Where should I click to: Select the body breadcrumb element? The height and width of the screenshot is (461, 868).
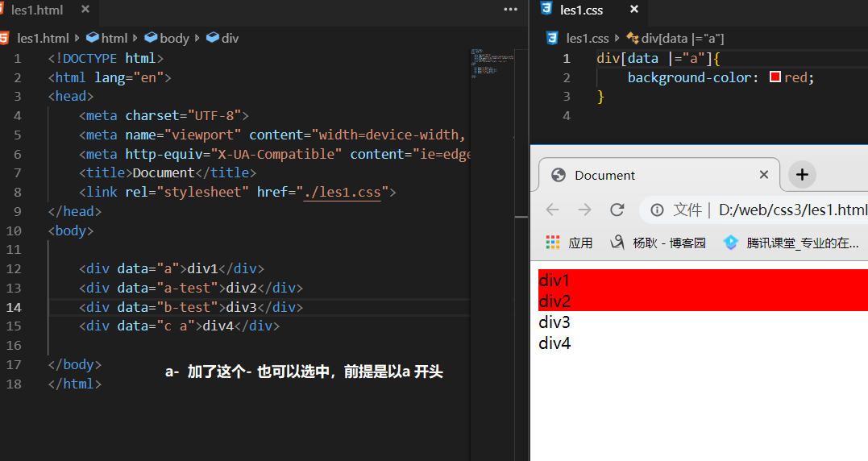click(167, 38)
